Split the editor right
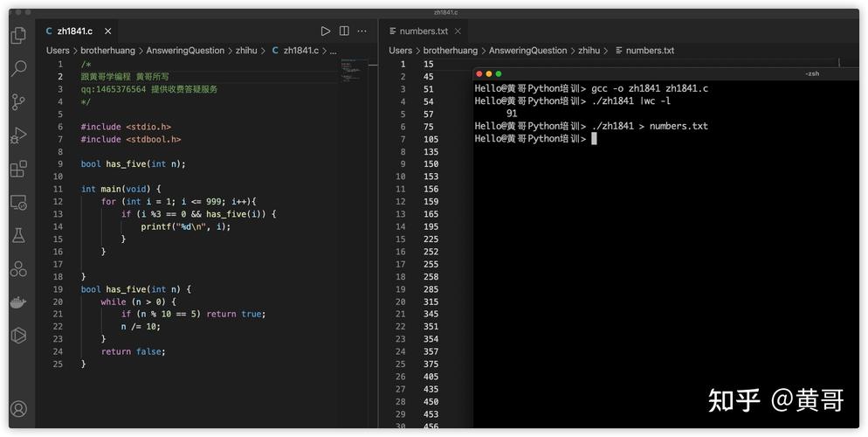 (x=344, y=31)
